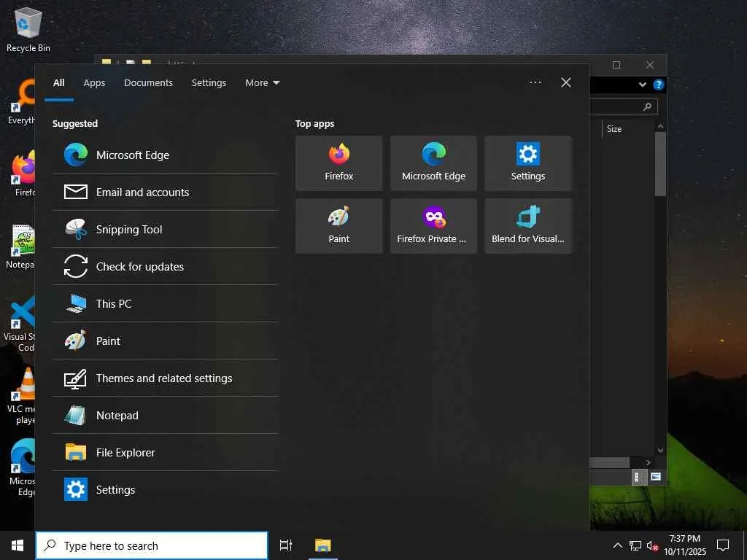747x560 pixels.
Task: Select Check for updates suggestion
Action: pyautogui.click(x=165, y=267)
